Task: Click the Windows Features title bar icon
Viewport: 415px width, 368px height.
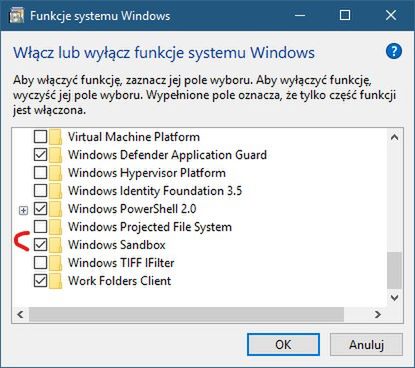Action: [17, 16]
